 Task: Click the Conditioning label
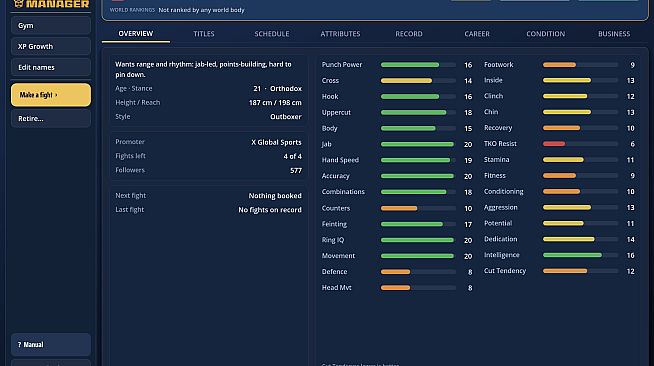point(503,191)
